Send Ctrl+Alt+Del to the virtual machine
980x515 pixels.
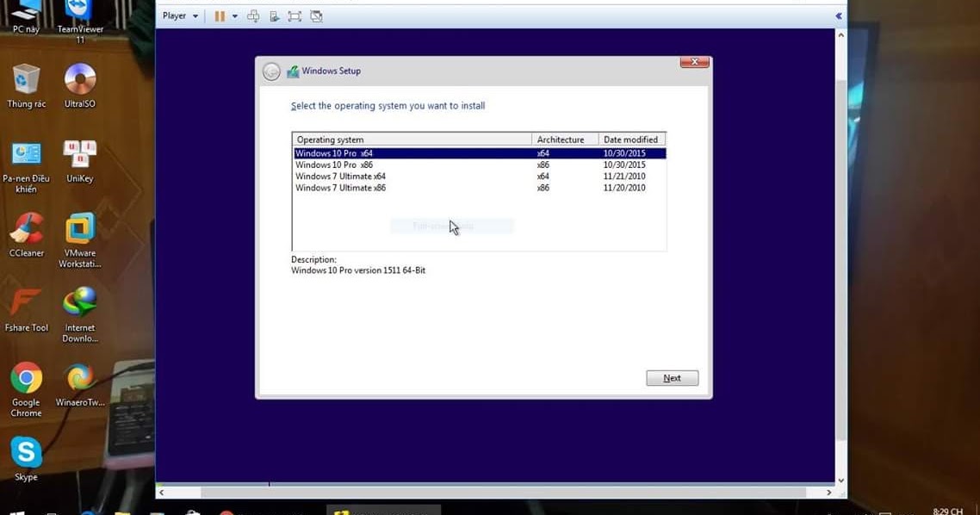(253, 16)
